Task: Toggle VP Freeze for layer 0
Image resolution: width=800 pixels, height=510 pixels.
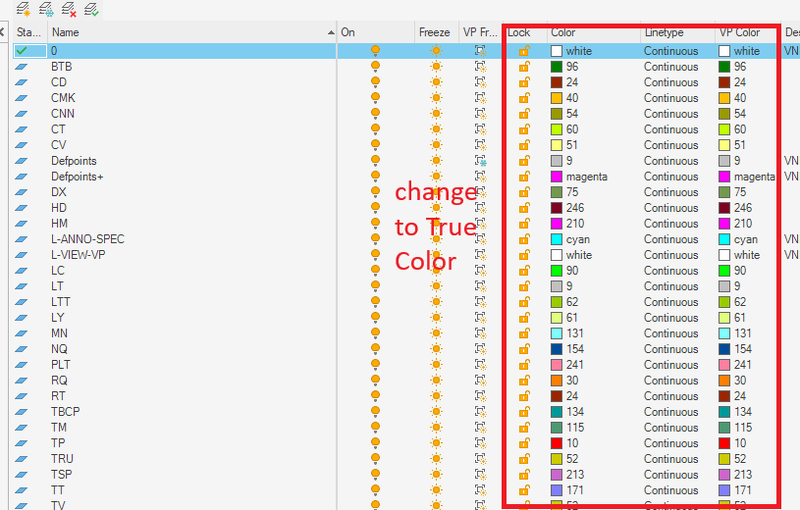Action: 481,50
